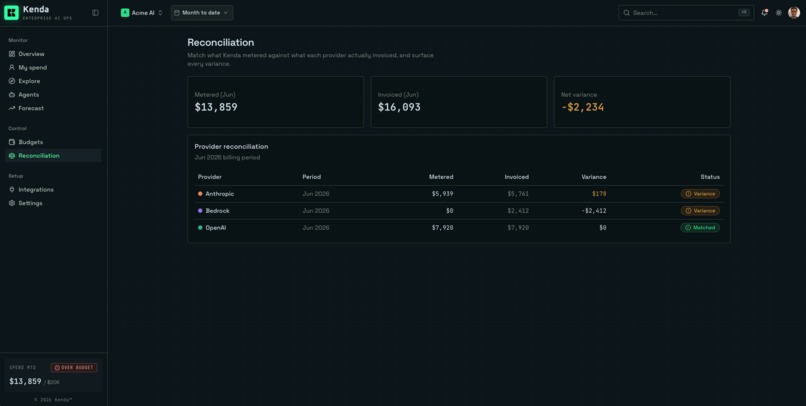Click the keyboard shortcut badge in search

pos(744,12)
